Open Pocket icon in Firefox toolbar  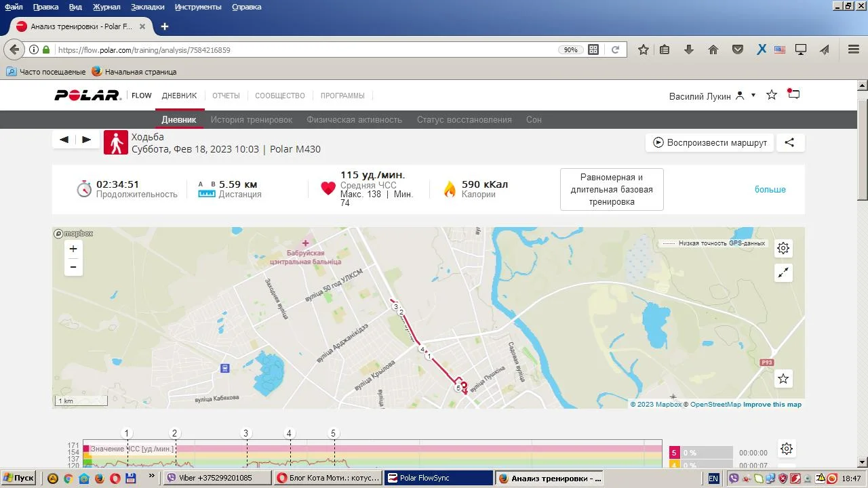pyautogui.click(x=738, y=49)
